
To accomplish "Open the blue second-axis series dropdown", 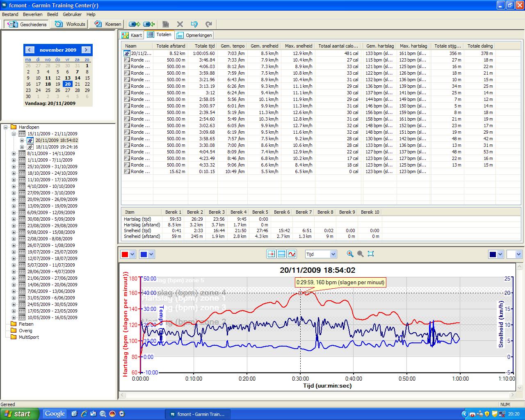I will (x=151, y=255).
